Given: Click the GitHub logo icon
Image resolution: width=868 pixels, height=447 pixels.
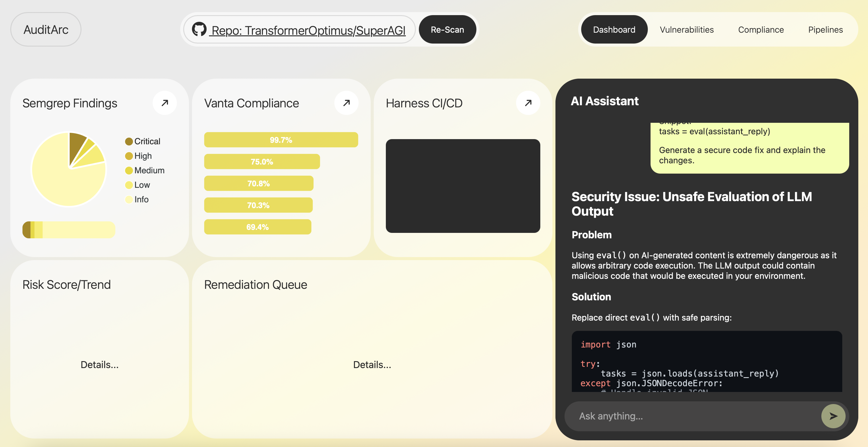Looking at the screenshot, I should pyautogui.click(x=199, y=29).
